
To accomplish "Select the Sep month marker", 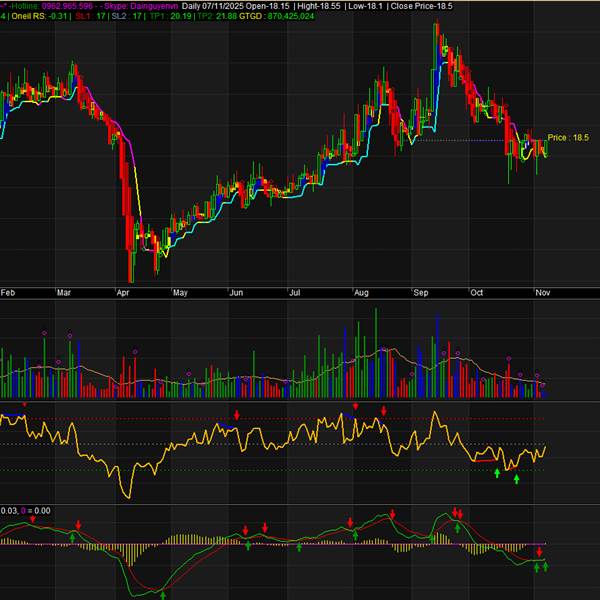I will click(x=421, y=293).
